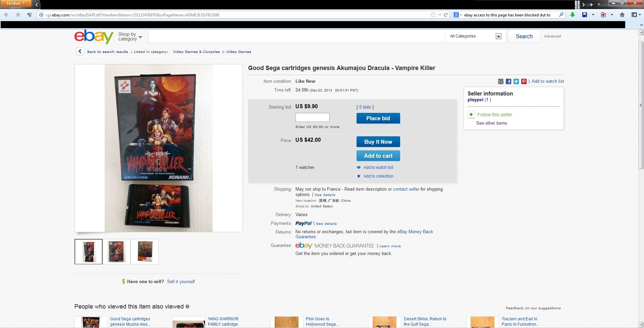Go to the browser home page icon
The image size is (644, 328).
622,15
